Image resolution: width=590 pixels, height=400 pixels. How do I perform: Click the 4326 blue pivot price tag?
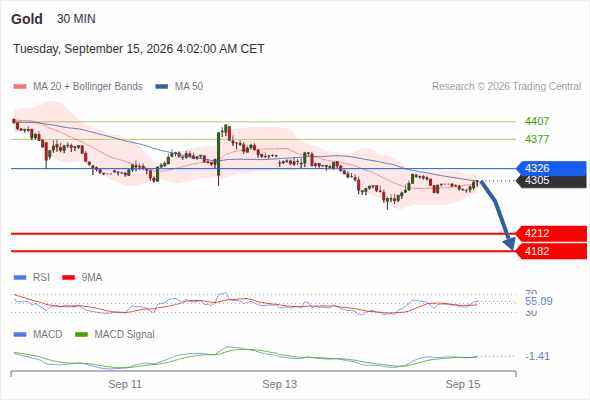pyautogui.click(x=551, y=168)
